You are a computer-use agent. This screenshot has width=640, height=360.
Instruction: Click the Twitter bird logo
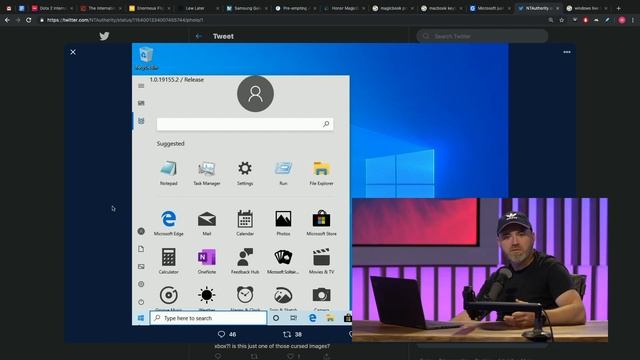[104, 36]
